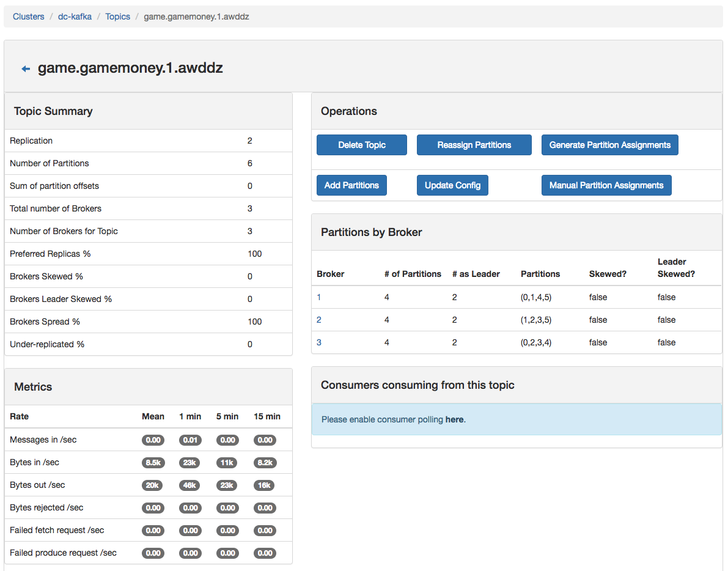Click the back arrow beside topic name
The width and height of the screenshot is (728, 571).
26,69
